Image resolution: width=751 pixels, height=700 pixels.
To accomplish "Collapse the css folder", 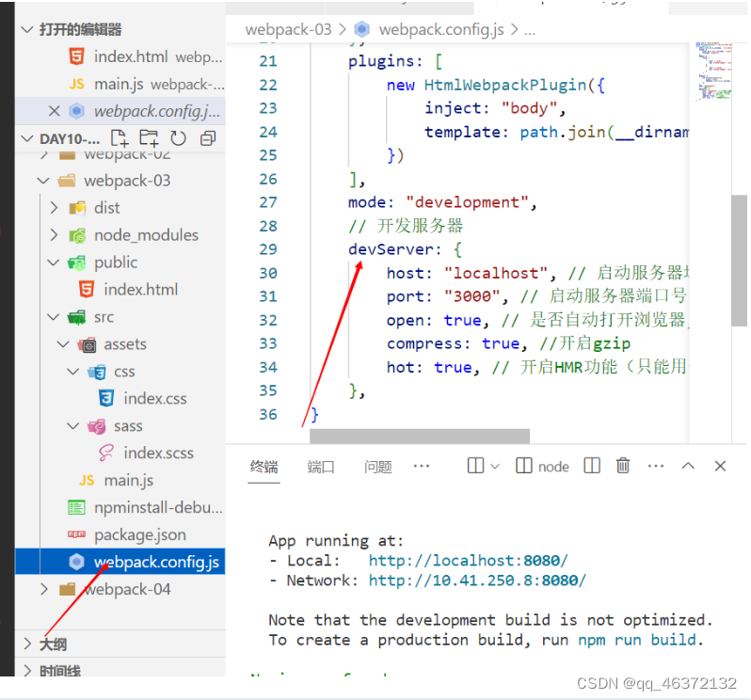I will point(73,372).
